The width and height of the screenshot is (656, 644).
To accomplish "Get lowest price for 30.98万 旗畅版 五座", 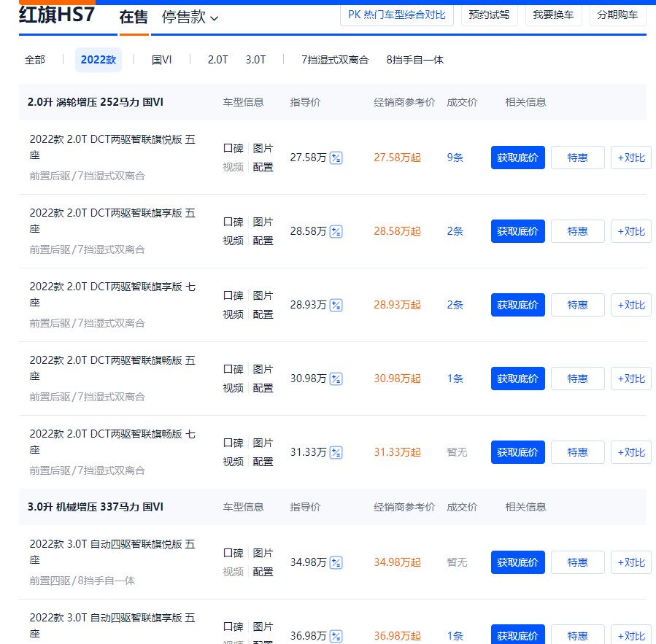I will [517, 379].
